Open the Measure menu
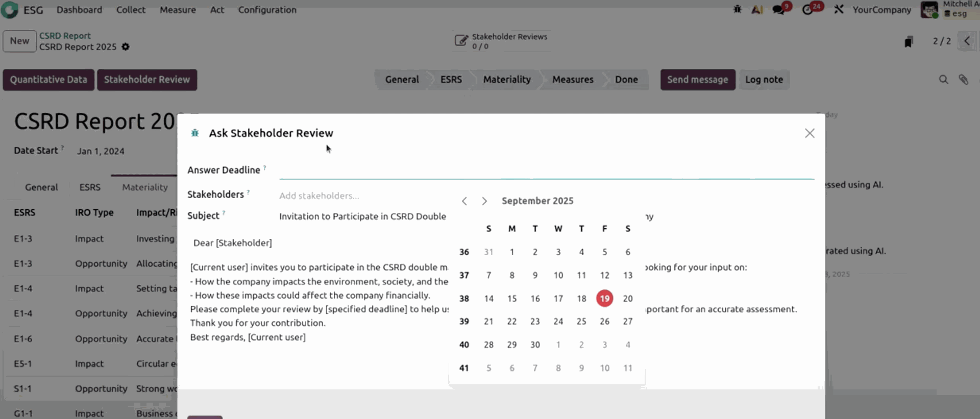 click(178, 10)
